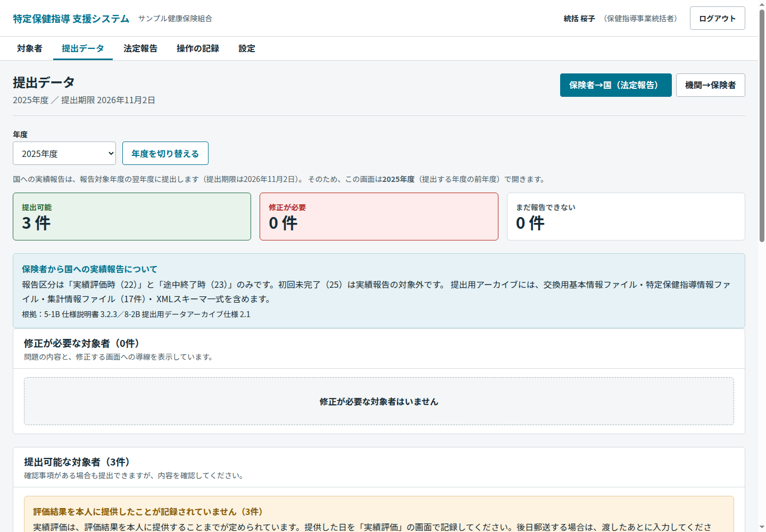Switch to 機関→保険者 view
This screenshot has height=532, width=766.
point(710,85)
